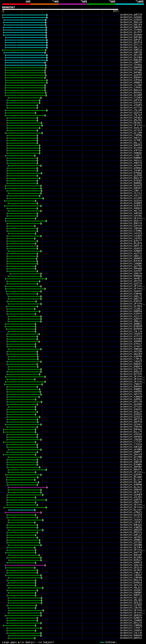Open hit UniRef100_Q9LLC0
Viewport: 146px width, 644px height.
[x=131, y=48]
